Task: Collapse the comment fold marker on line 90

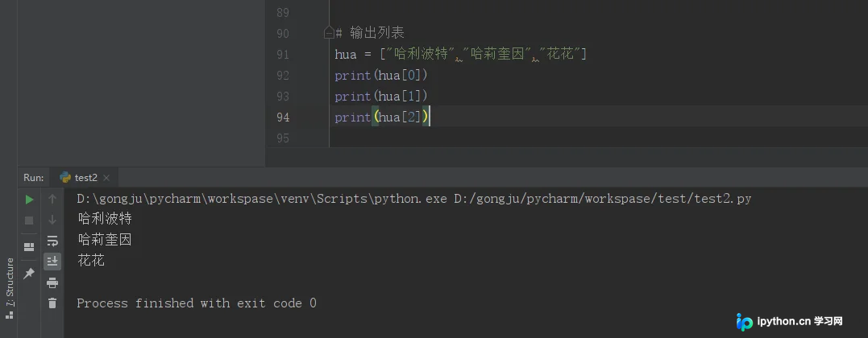Action: (329, 33)
